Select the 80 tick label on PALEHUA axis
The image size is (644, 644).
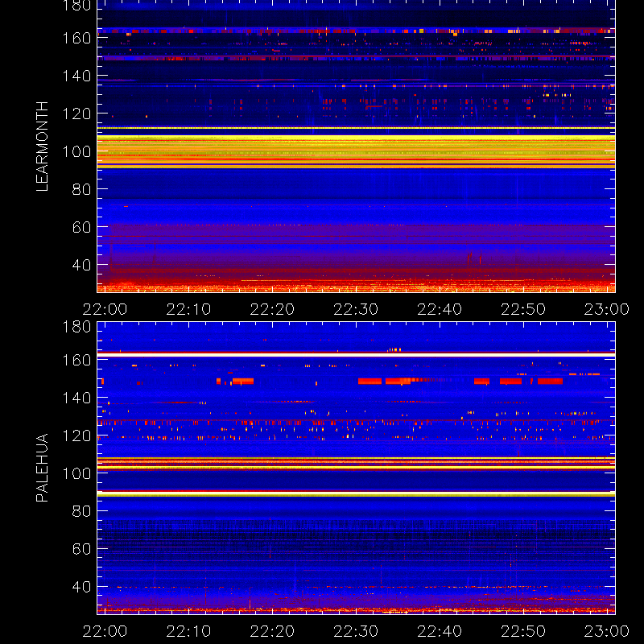[x=81, y=511]
